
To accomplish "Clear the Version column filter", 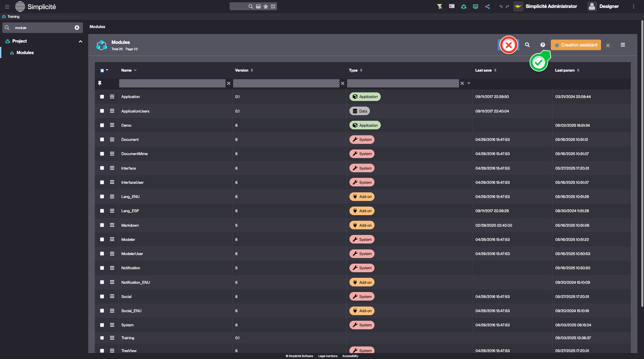I will pyautogui.click(x=342, y=83).
